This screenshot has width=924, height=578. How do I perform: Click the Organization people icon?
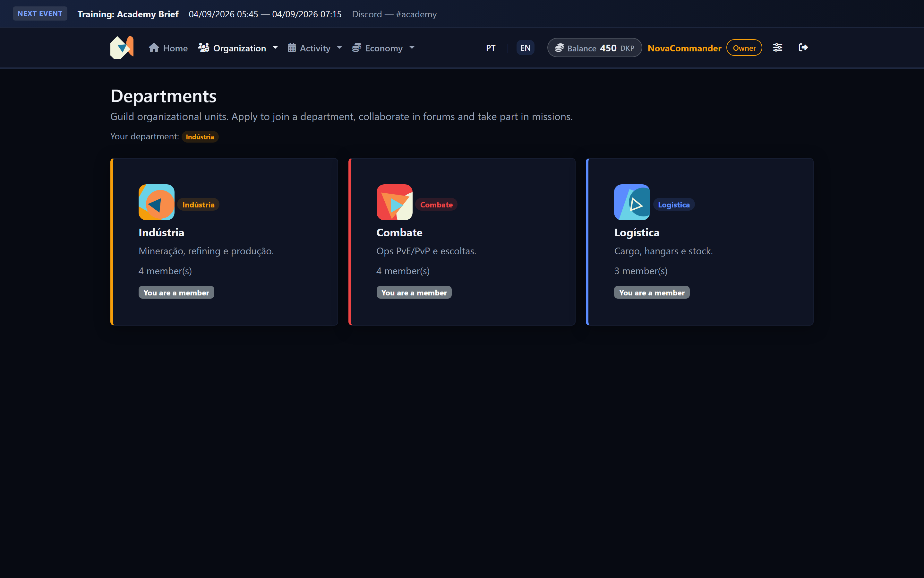pos(203,48)
